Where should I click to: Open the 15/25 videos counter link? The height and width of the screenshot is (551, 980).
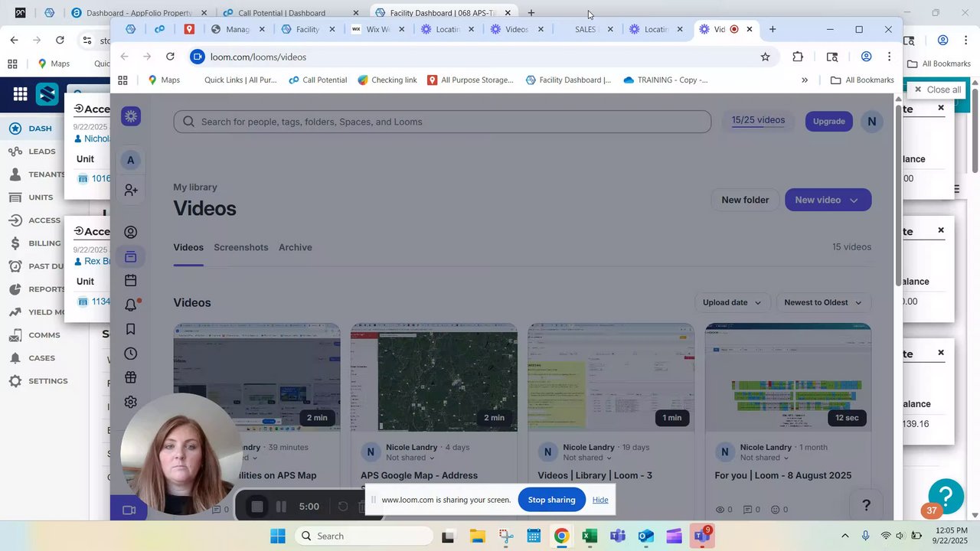[758, 120]
